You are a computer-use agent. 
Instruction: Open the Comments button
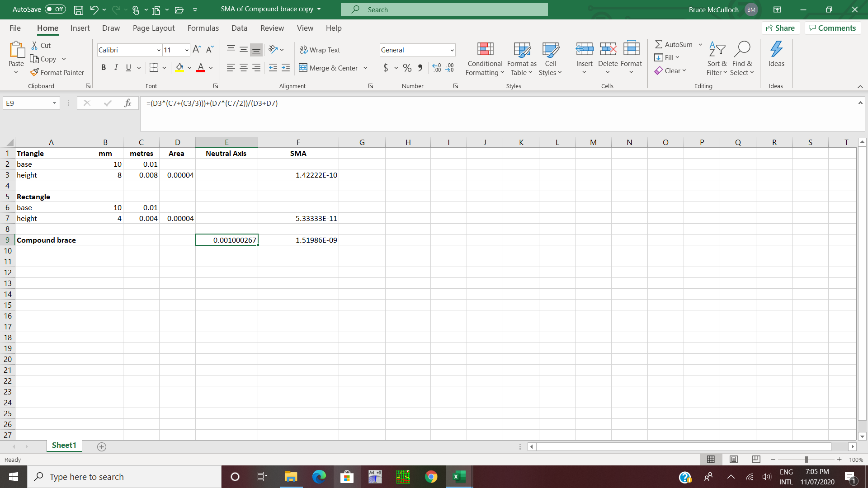tap(832, 28)
